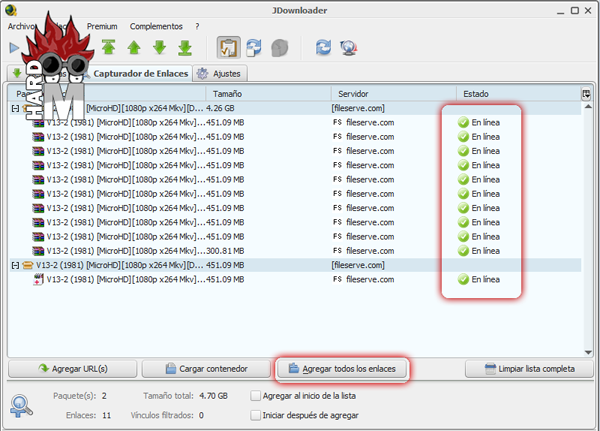The image size is (600, 431).
Task: Click Cargar contenedor button
Action: tap(206, 369)
